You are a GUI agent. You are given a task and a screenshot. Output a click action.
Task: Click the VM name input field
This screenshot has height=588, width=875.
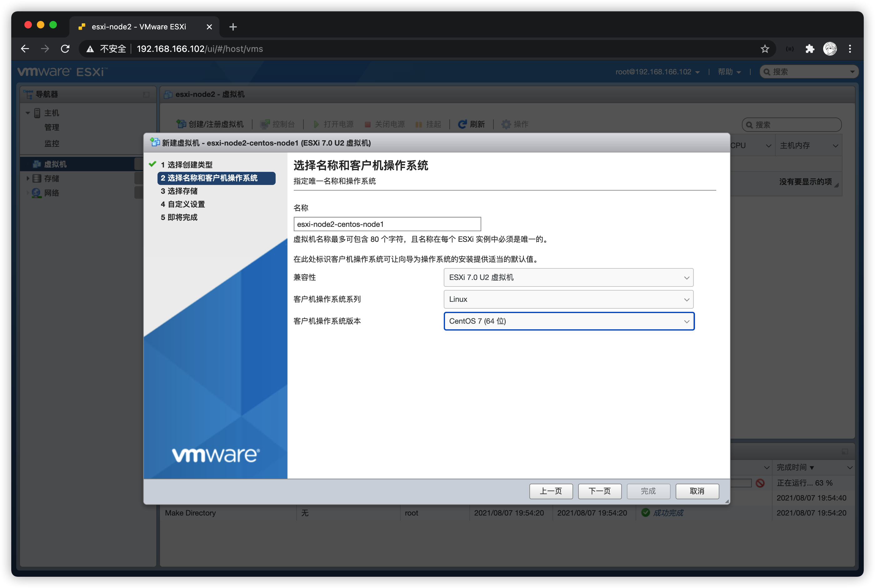[387, 224]
